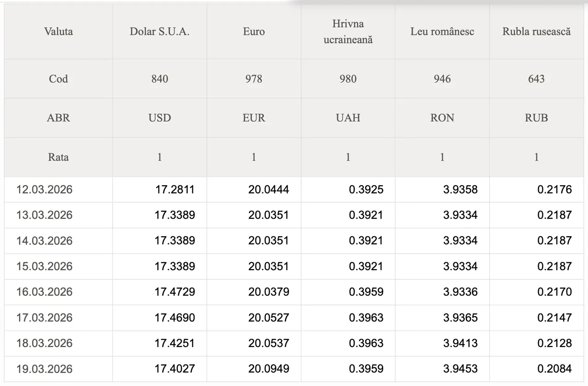Select the Rubla rusească header cell
Image resolution: width=588 pixels, height=386 pixels.
pos(536,32)
